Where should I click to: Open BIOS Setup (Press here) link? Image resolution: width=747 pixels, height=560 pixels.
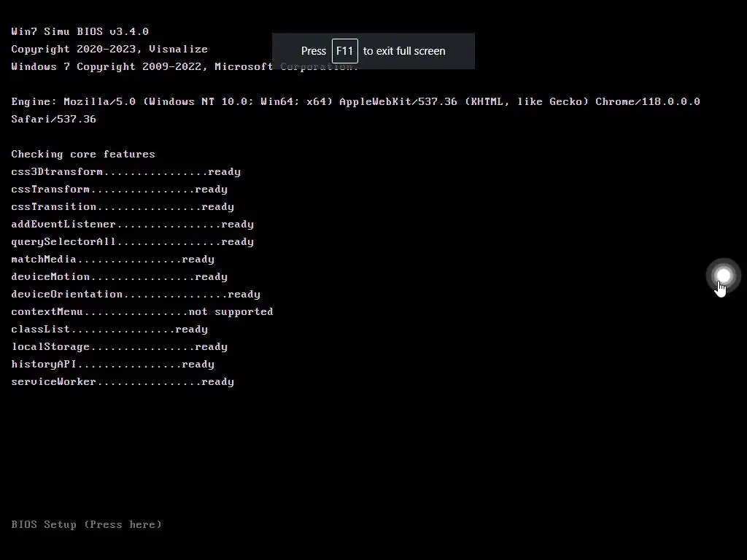point(86,524)
